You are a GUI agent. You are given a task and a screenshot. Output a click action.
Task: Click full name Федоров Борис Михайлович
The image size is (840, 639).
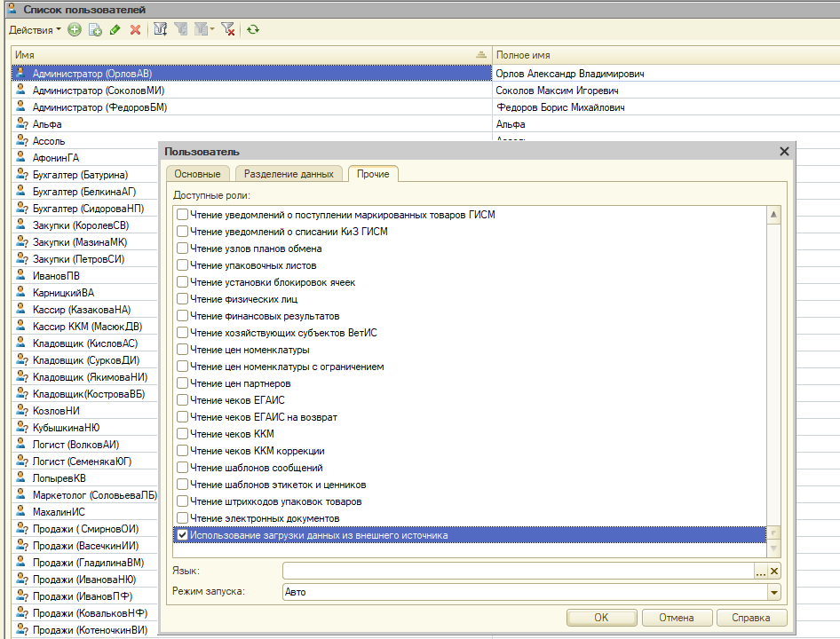(560, 107)
